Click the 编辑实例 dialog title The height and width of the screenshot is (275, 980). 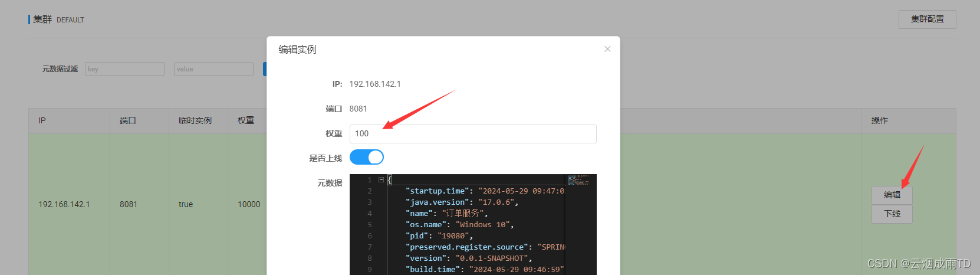coord(297,50)
